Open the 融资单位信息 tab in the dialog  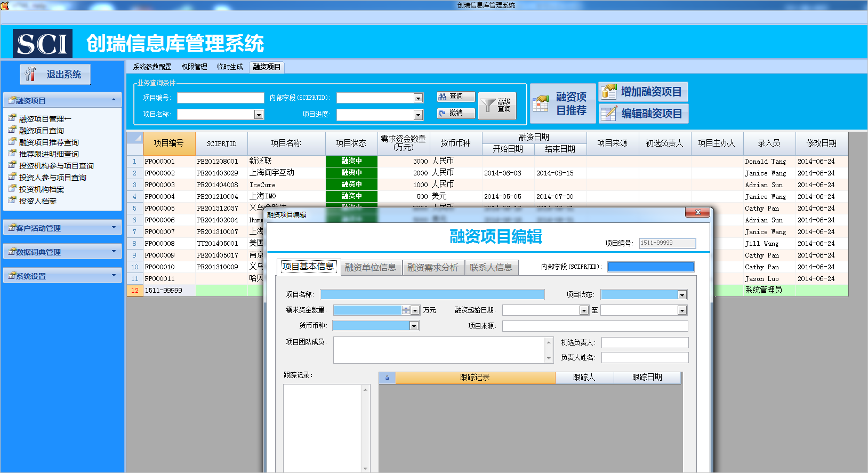click(371, 267)
